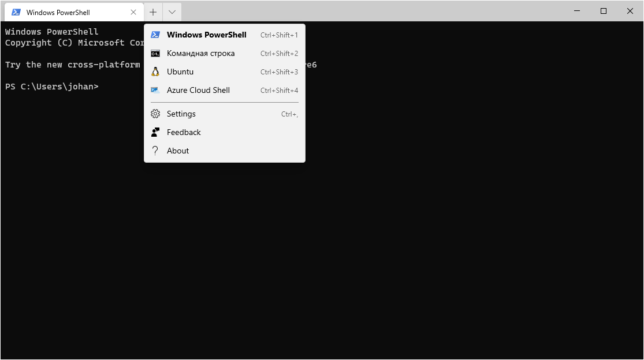Start an Ubuntu profile tab
The image size is (644, 360).
point(225,72)
